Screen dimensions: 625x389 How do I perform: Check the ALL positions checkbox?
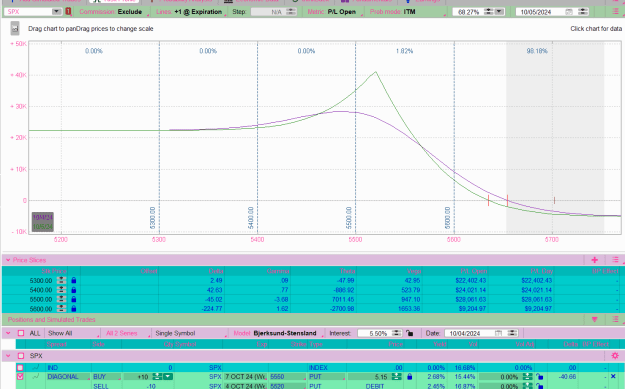point(21,333)
